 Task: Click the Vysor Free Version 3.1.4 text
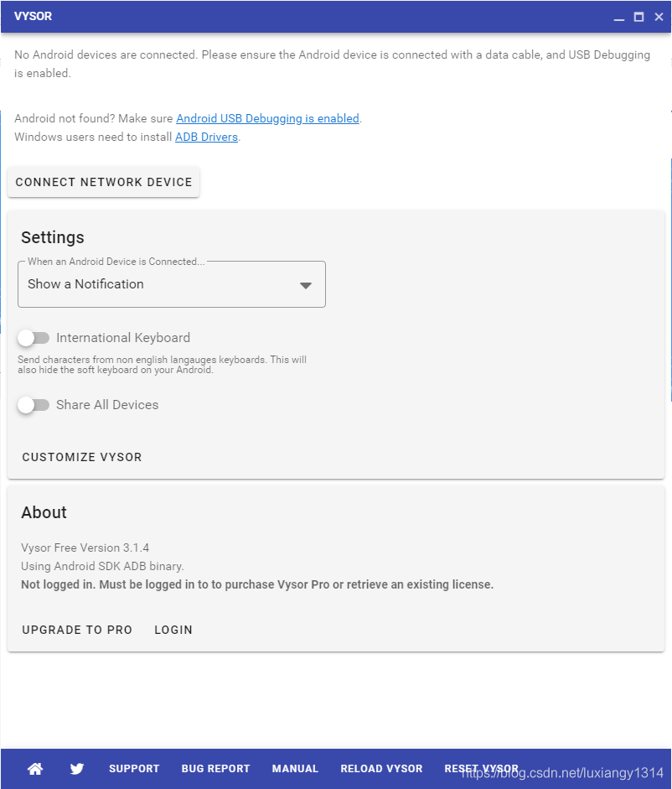(x=85, y=548)
